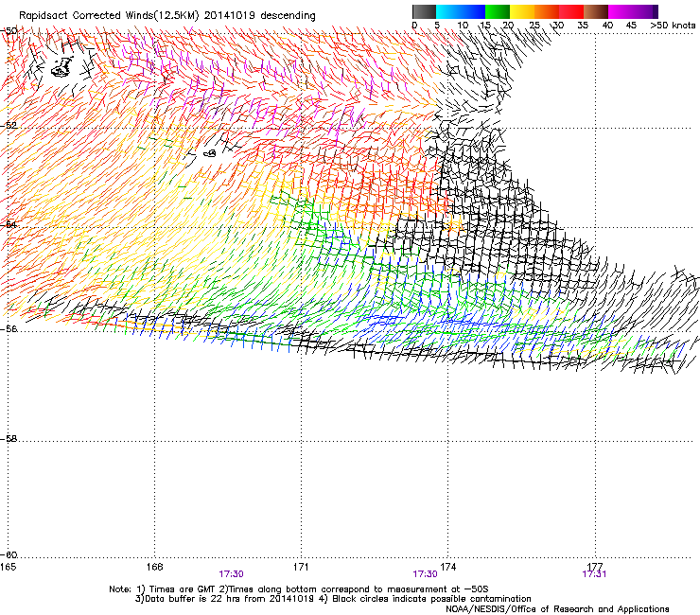Click the '40' label under the color scale
Viewport: 700px width, 615px height.
pyautogui.click(x=607, y=26)
